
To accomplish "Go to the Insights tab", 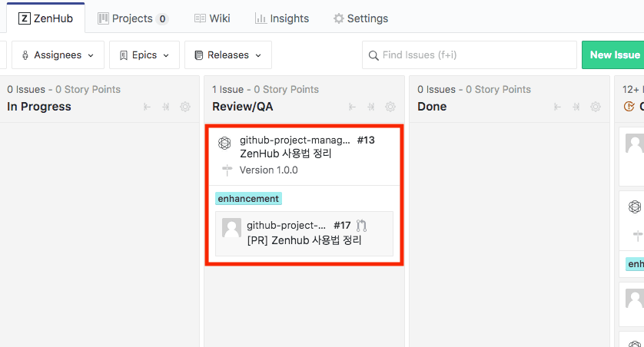I will click(282, 18).
